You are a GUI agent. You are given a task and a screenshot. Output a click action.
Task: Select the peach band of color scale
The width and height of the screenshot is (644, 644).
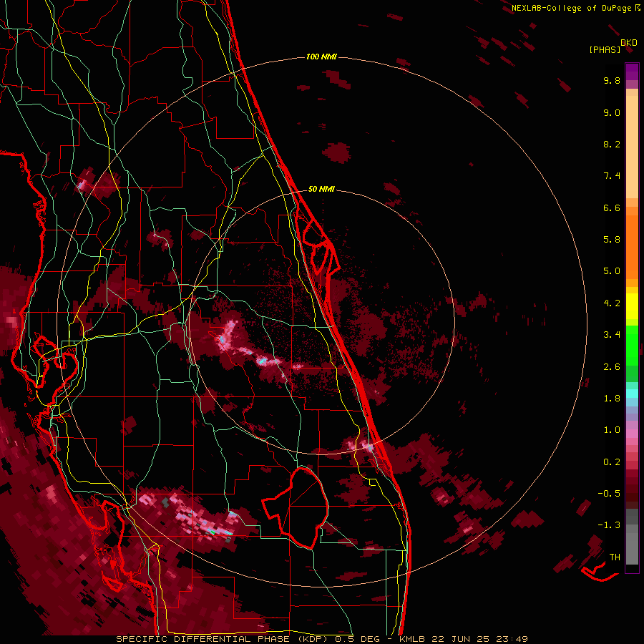coord(632,147)
